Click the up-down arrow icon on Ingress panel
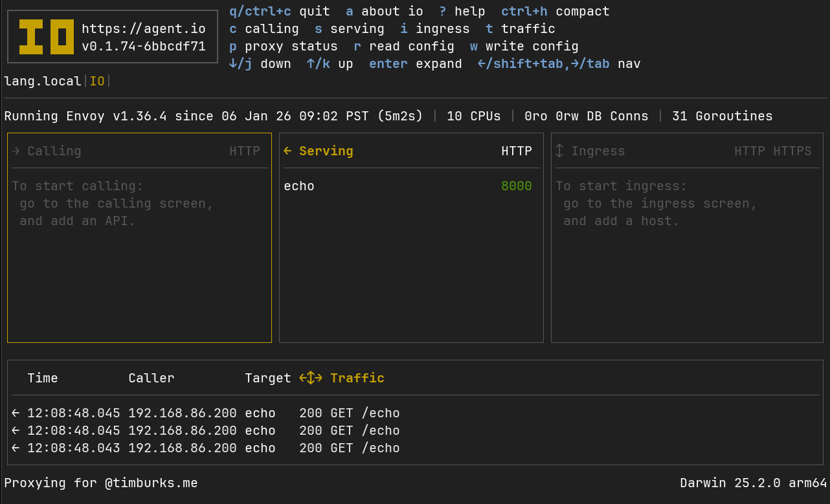Screen dimensions: 830x504 pyautogui.click(x=558, y=150)
